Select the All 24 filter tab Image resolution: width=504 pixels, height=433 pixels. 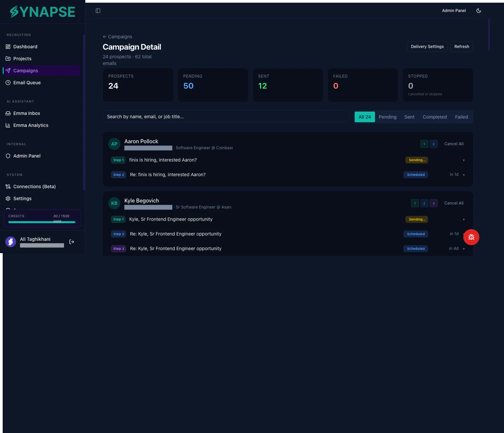[365, 117]
